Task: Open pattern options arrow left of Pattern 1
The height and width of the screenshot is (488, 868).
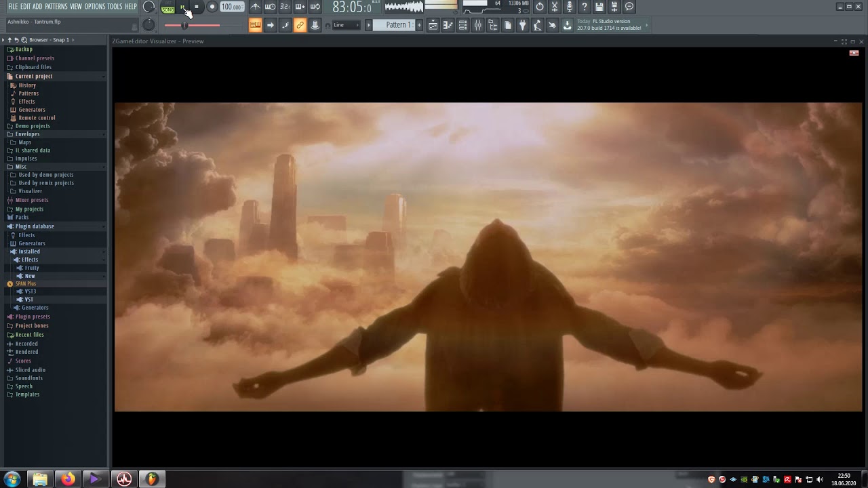Action: (x=370, y=25)
